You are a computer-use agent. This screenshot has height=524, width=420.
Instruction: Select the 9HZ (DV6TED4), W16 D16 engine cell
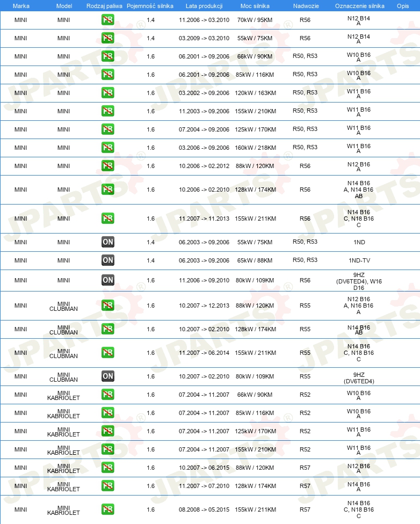click(x=359, y=281)
